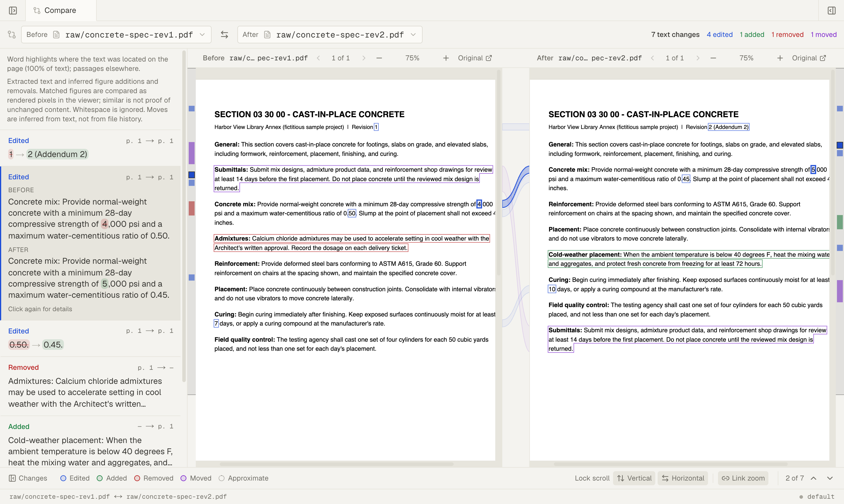Click the green added marker in After minimap
This screenshot has width=844, height=504.
tap(840, 222)
